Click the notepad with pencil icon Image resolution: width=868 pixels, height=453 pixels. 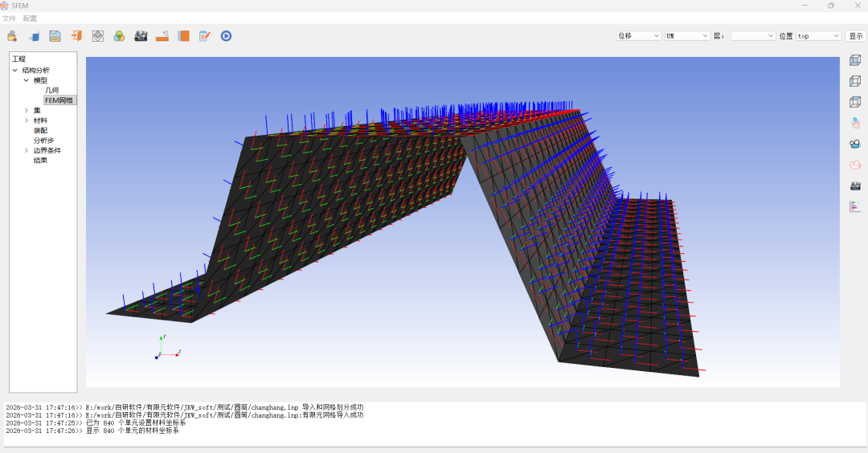(x=205, y=36)
